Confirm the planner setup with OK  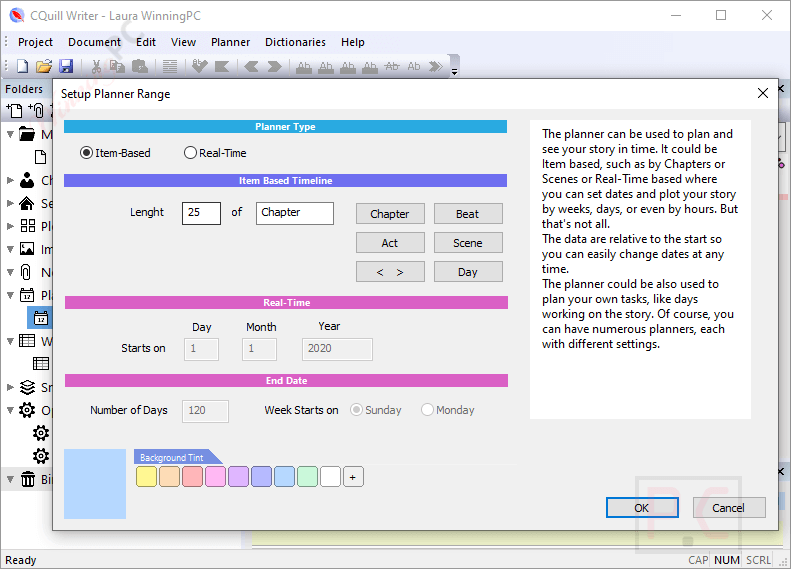[x=642, y=508]
